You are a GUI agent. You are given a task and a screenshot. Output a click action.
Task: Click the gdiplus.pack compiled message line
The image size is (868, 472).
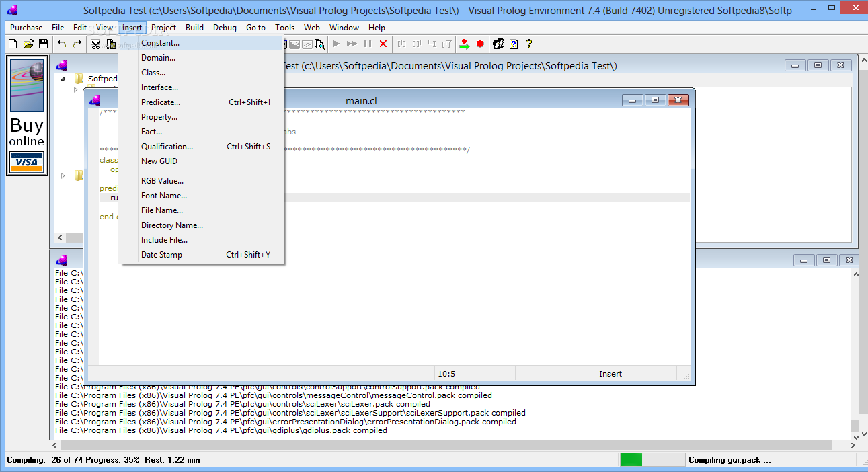point(221,430)
